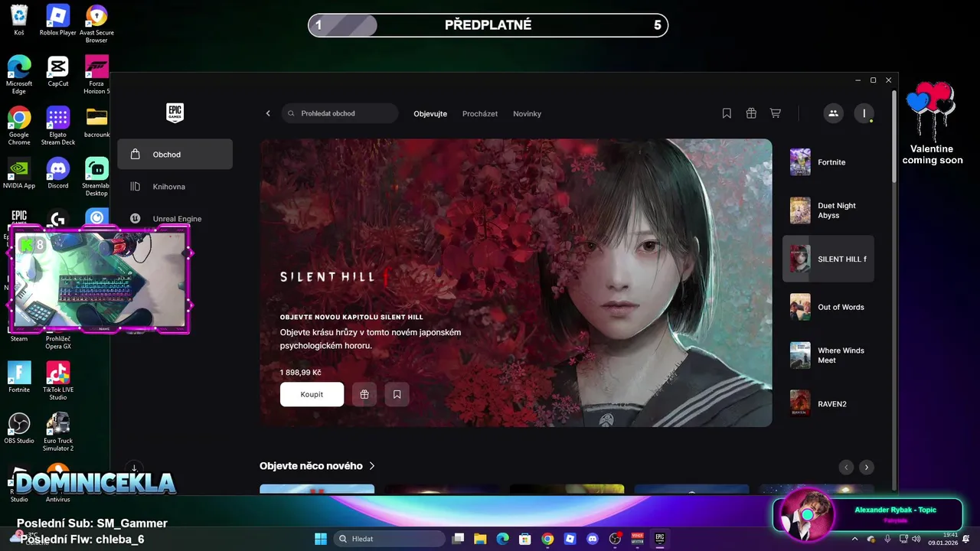980x551 pixels.
Task: Open NVIDIA App desktop shortcut
Action: tap(19, 174)
